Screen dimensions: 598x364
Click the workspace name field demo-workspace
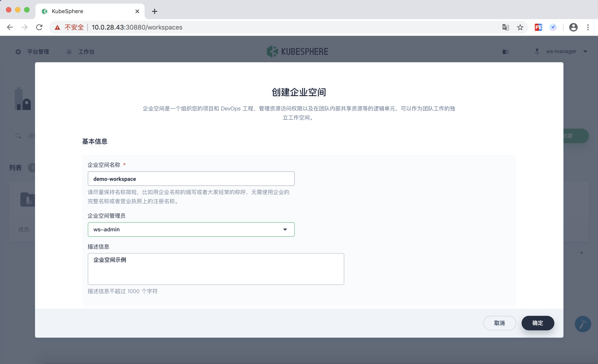[191, 179]
